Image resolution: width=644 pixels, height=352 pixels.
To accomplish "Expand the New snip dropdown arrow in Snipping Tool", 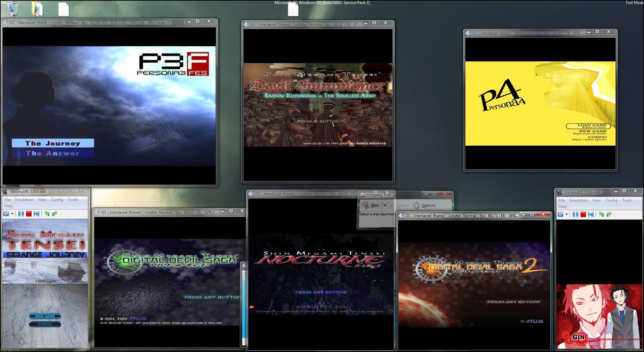I will tap(384, 205).
